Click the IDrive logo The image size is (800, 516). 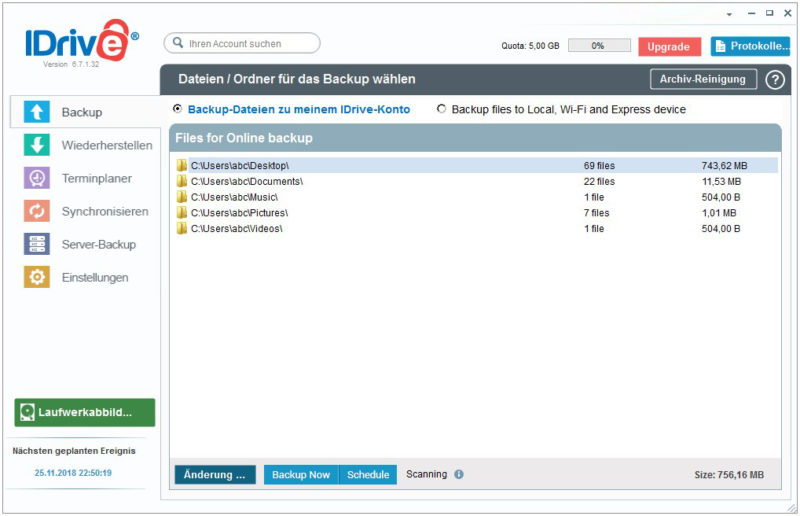tap(82, 42)
